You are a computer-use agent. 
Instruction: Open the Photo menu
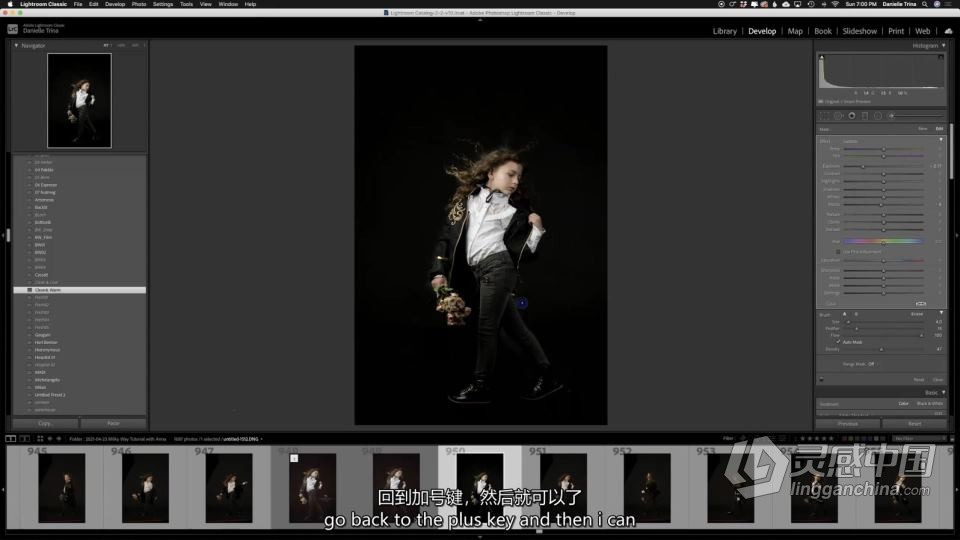pos(139,4)
